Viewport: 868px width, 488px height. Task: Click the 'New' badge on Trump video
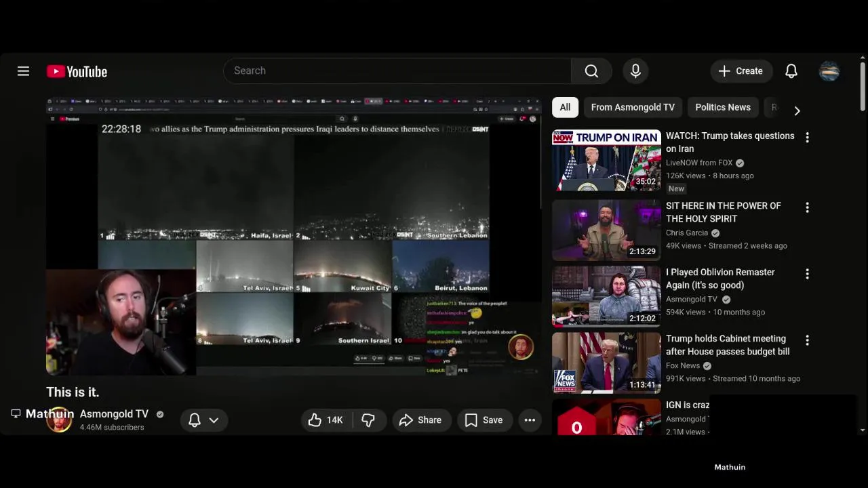(x=677, y=189)
